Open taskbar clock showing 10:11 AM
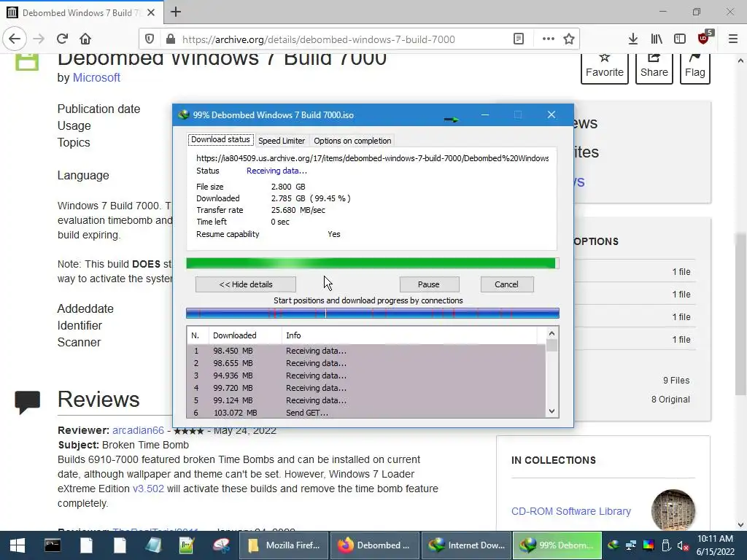This screenshot has height=560, width=747. [715, 545]
